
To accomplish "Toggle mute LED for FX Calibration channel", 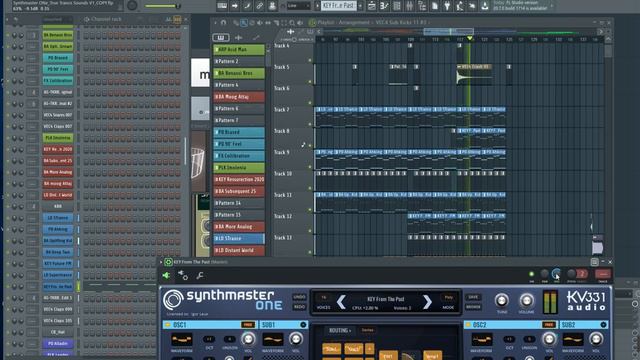I will 8,81.
